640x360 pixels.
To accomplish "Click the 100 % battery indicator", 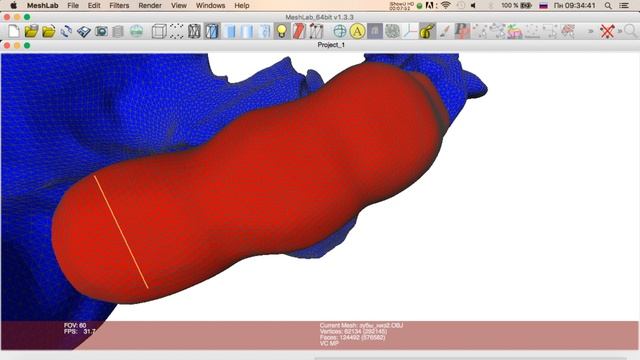I will pyautogui.click(x=516, y=5).
